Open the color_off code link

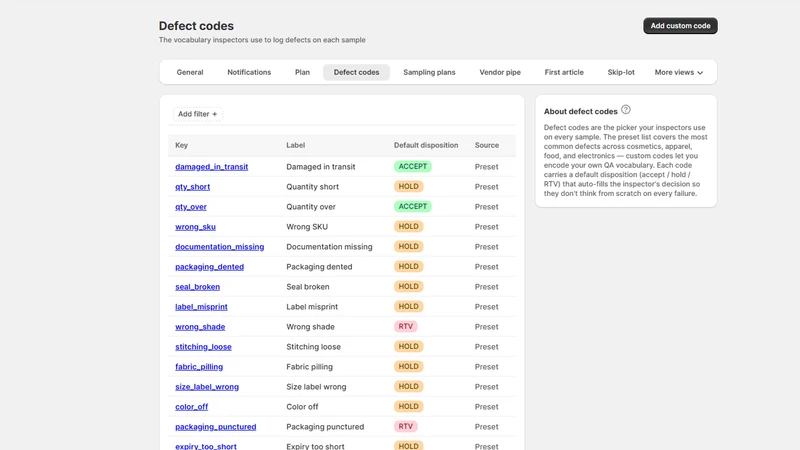(x=191, y=407)
